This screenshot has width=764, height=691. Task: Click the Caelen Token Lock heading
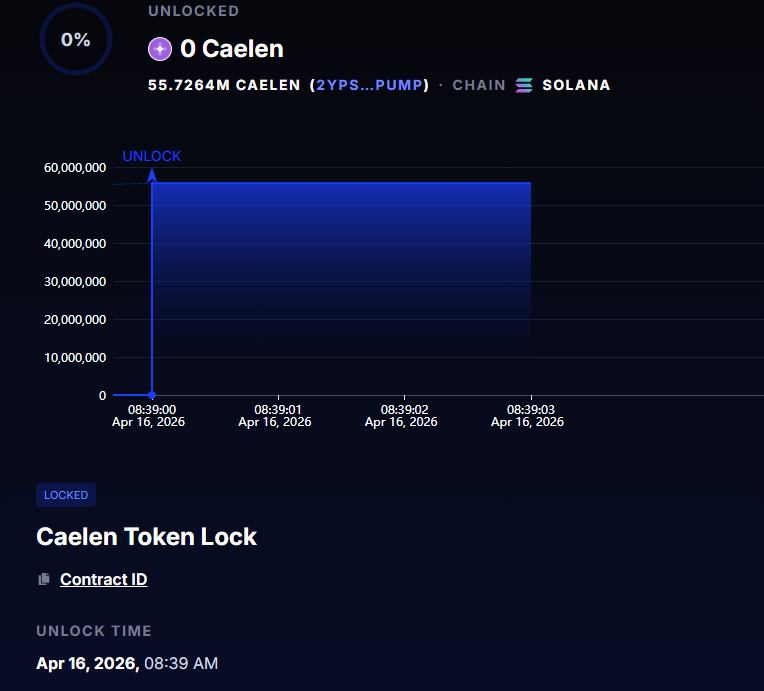click(146, 537)
